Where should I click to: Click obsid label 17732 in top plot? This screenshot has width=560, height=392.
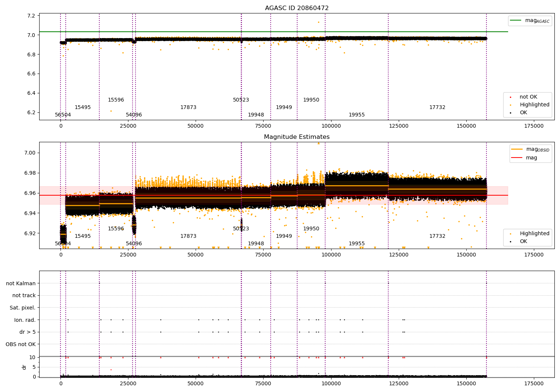[x=437, y=108]
